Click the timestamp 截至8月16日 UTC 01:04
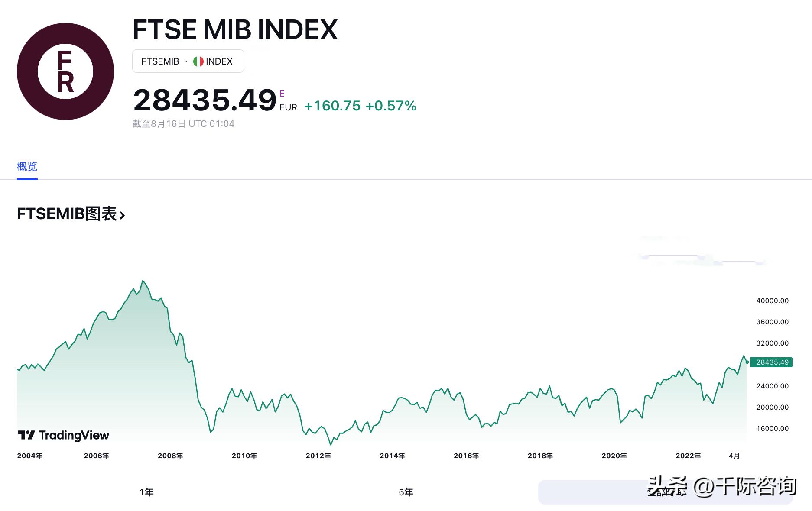This screenshot has width=812, height=511. click(183, 124)
